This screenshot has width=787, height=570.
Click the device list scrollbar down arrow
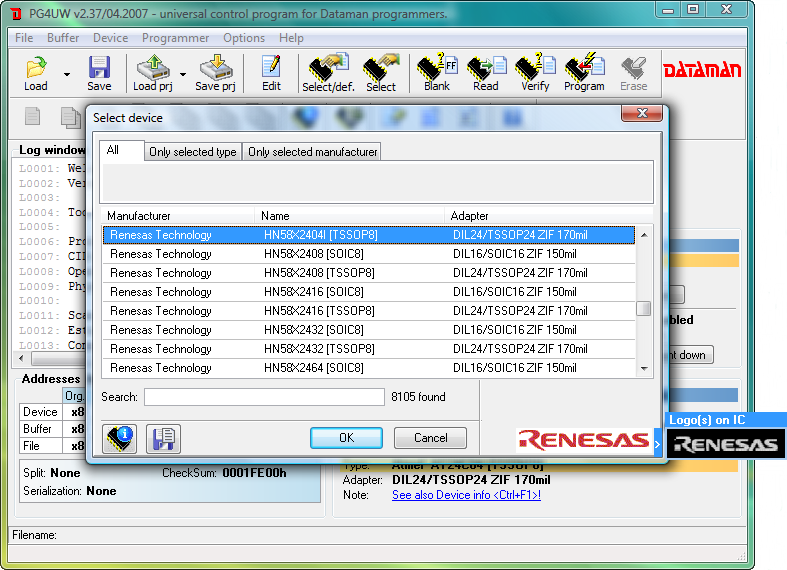click(x=644, y=369)
